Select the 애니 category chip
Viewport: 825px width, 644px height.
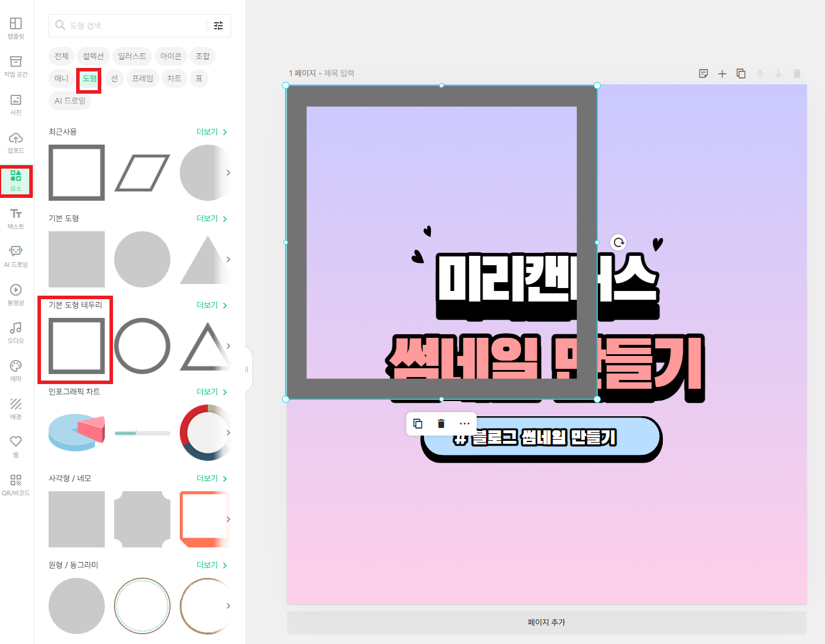click(x=61, y=78)
